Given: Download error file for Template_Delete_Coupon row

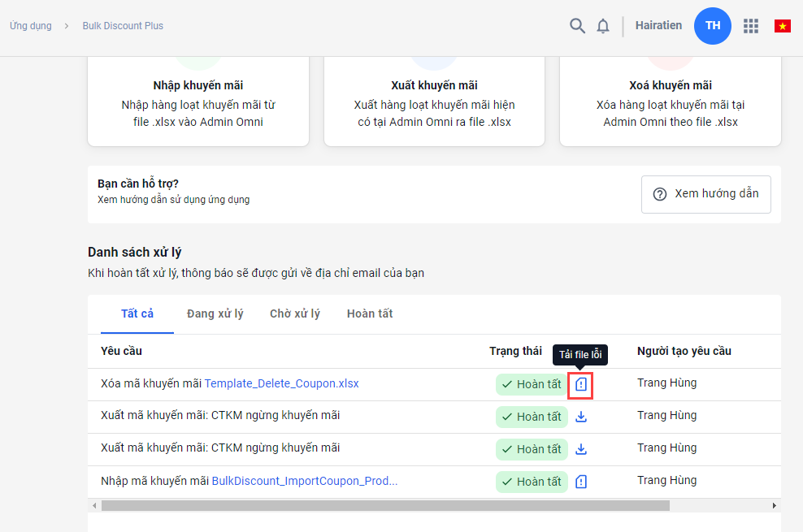Looking at the screenshot, I should [x=581, y=384].
